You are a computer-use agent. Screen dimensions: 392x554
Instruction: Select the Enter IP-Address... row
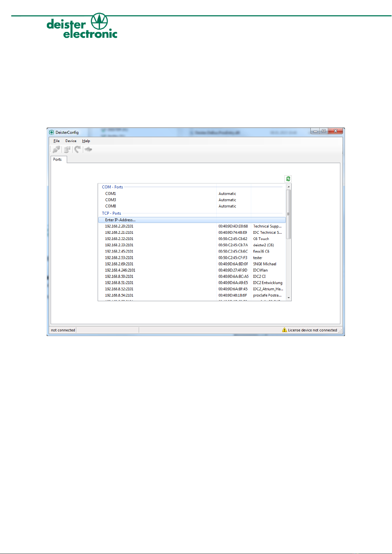pos(192,220)
